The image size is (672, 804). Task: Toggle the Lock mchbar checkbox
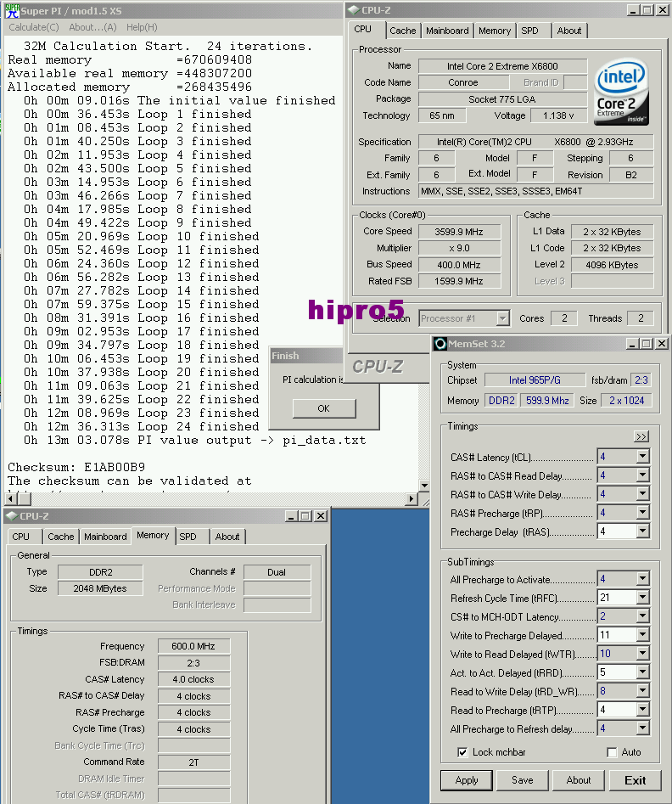tap(462, 752)
